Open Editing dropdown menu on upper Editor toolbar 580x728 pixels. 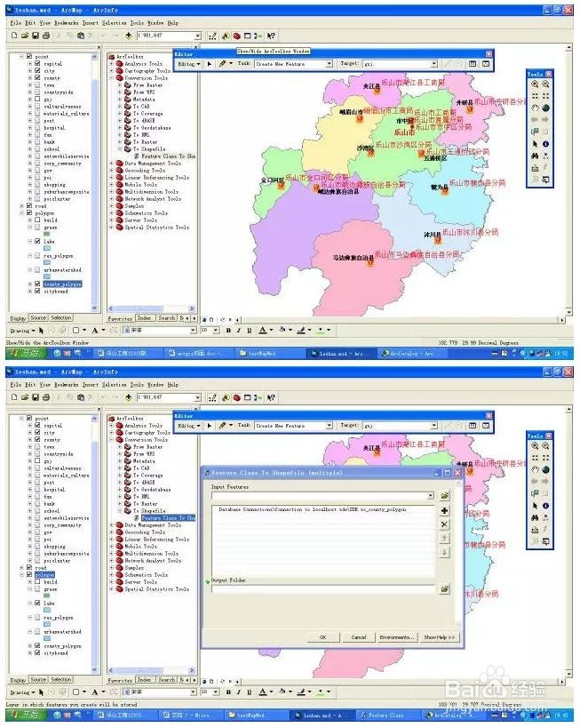[189, 64]
